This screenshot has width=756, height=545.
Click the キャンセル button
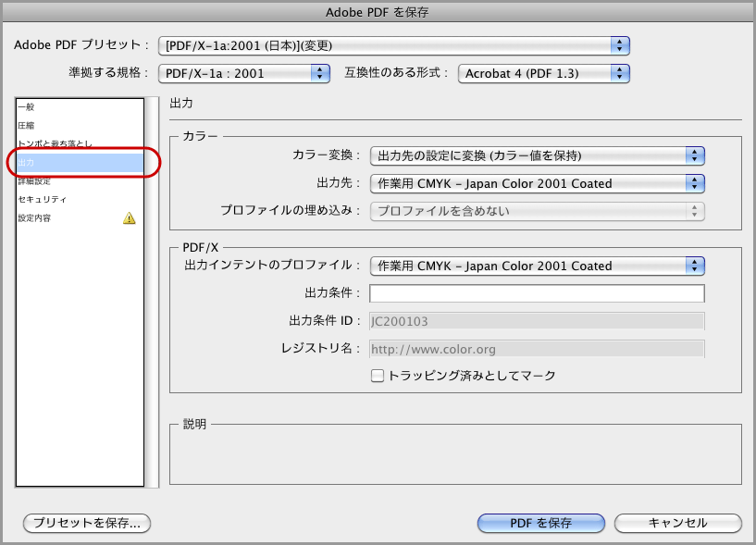point(678,524)
